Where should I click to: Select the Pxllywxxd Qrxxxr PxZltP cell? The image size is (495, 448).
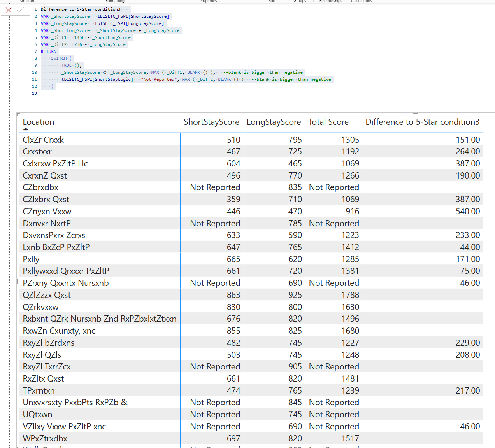[x=66, y=271]
